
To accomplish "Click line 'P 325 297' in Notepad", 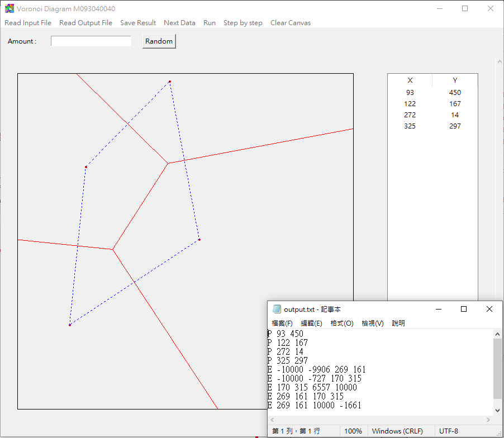I will (287, 361).
